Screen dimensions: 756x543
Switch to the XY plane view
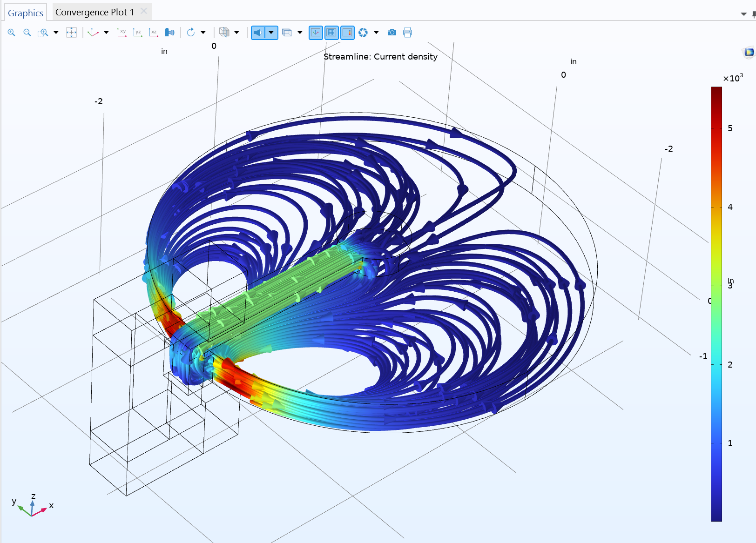tap(121, 33)
